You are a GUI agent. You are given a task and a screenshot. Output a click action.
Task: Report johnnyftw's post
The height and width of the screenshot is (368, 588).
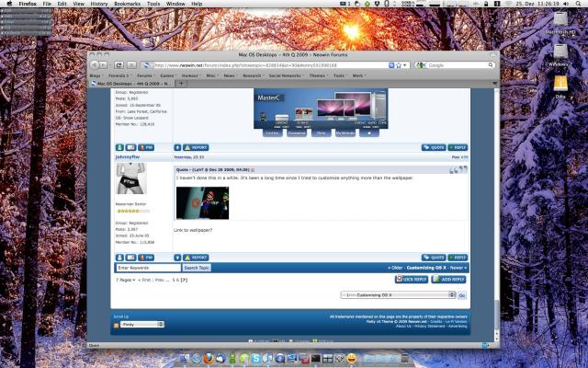click(196, 258)
